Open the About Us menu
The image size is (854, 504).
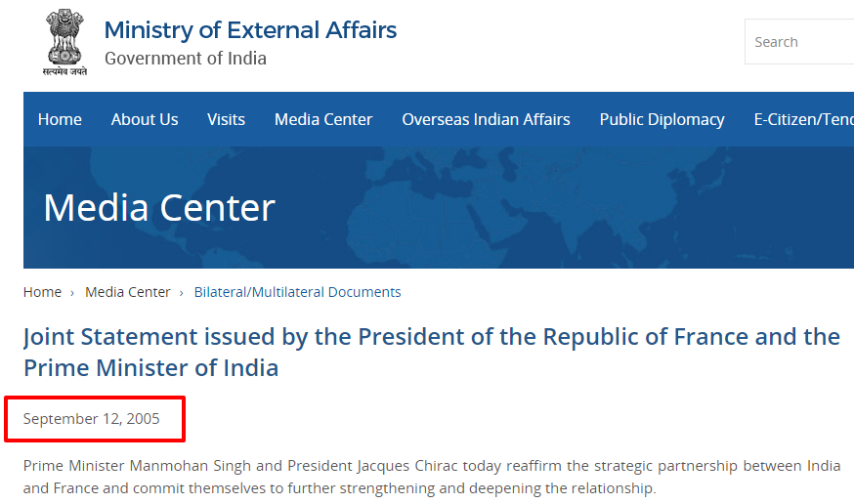point(145,119)
